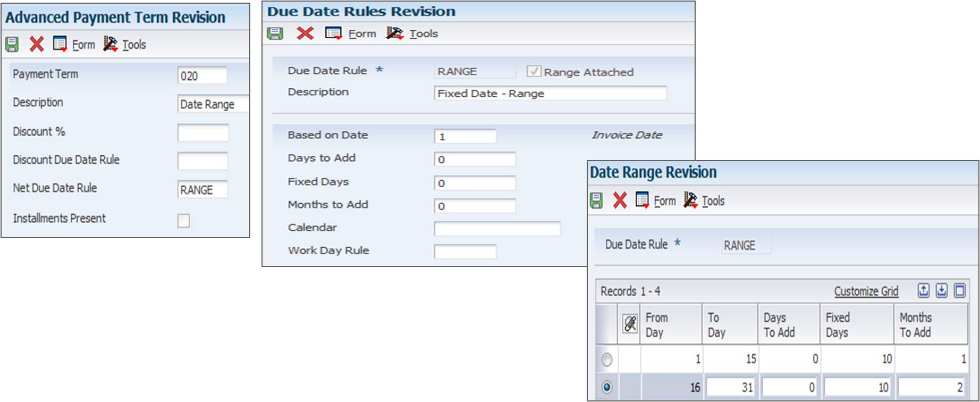Open Form menu in Due Date Rules Revision
The width and height of the screenshot is (980, 402).
(362, 33)
